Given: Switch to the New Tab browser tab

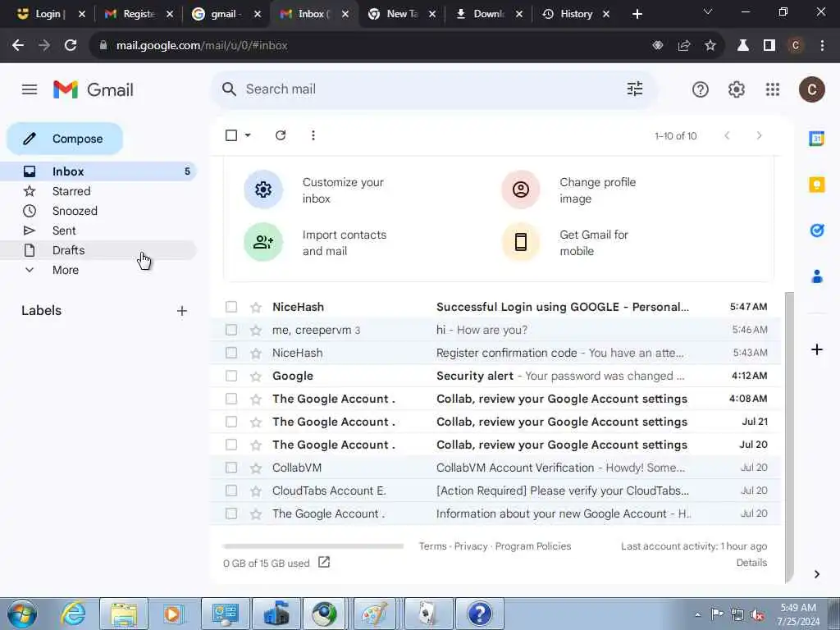Looking at the screenshot, I should [402, 14].
